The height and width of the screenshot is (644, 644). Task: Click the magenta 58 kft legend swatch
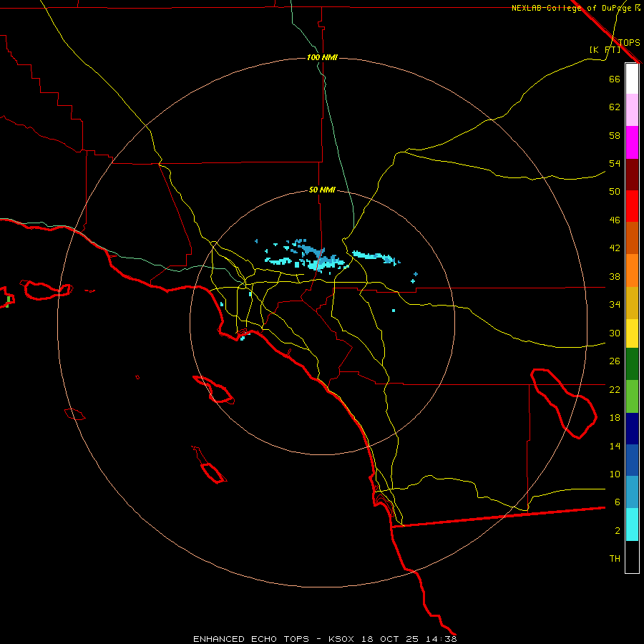click(632, 142)
